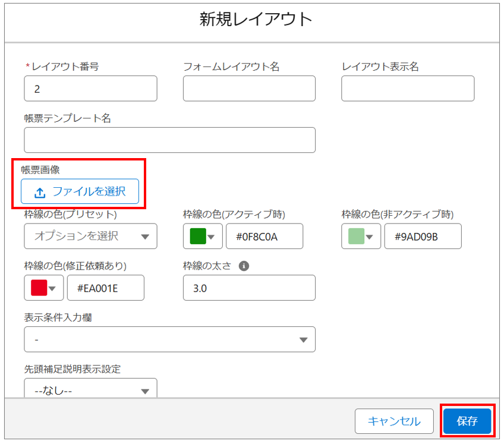The image size is (504, 444).
Task: Click the レイアウト表示名 text field
Action: (x=407, y=89)
